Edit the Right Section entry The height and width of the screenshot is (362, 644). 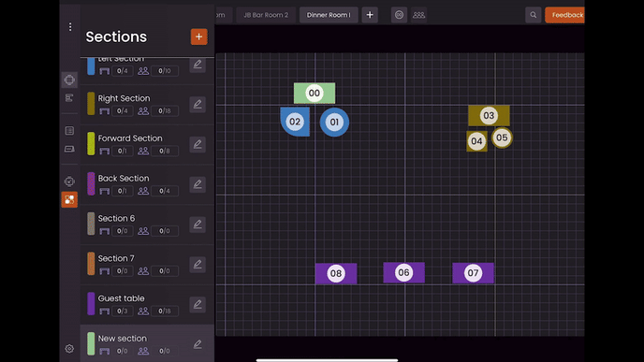tap(198, 104)
